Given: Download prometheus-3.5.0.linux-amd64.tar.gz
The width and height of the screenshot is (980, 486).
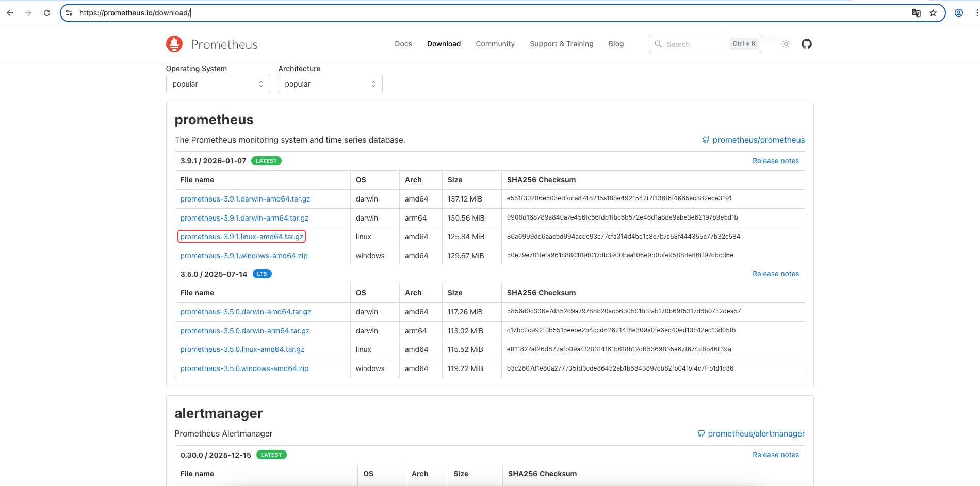Looking at the screenshot, I should pyautogui.click(x=242, y=349).
